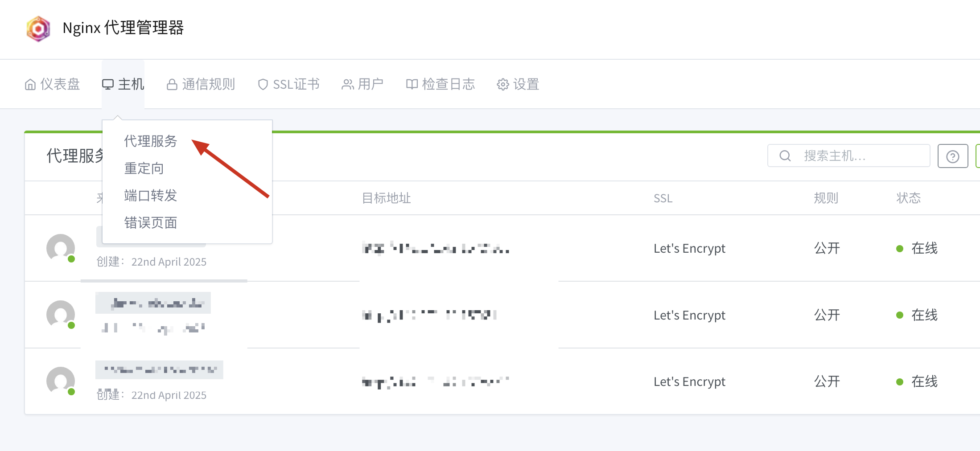This screenshot has width=980, height=451.
Task: Open the 设置 settings tab
Action: [x=518, y=84]
